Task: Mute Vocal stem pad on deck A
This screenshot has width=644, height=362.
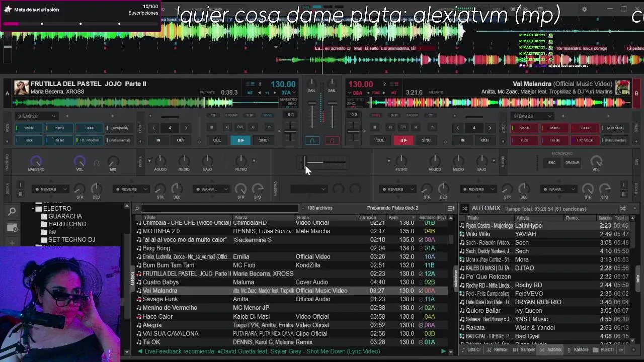Action: (29, 128)
